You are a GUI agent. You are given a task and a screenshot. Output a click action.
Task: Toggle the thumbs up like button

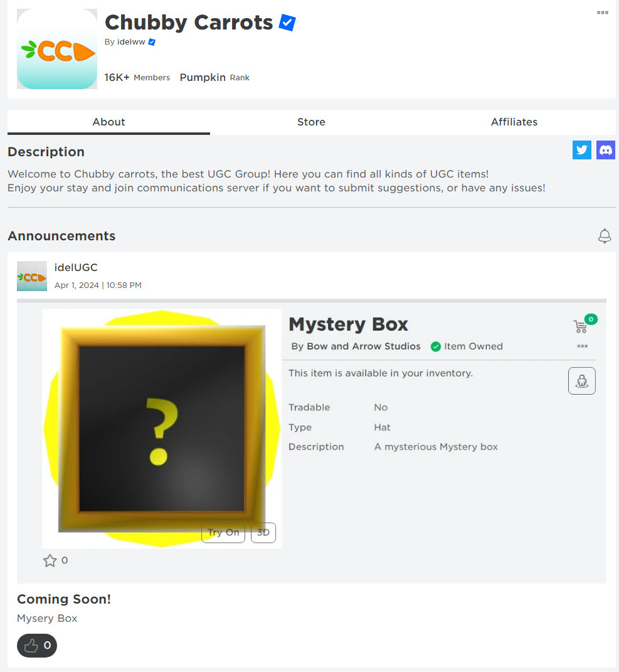pyautogui.click(x=37, y=646)
